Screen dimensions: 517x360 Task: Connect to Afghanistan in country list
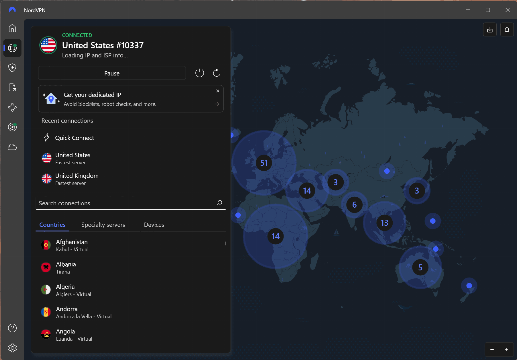(x=131, y=245)
